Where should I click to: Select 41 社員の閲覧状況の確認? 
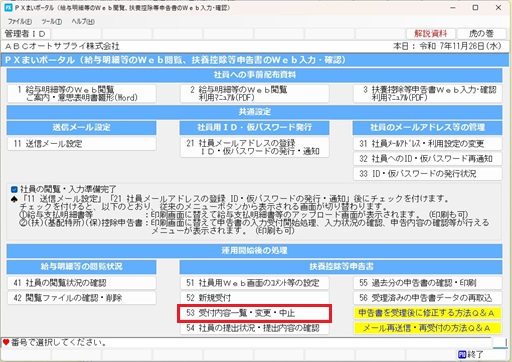(82, 283)
